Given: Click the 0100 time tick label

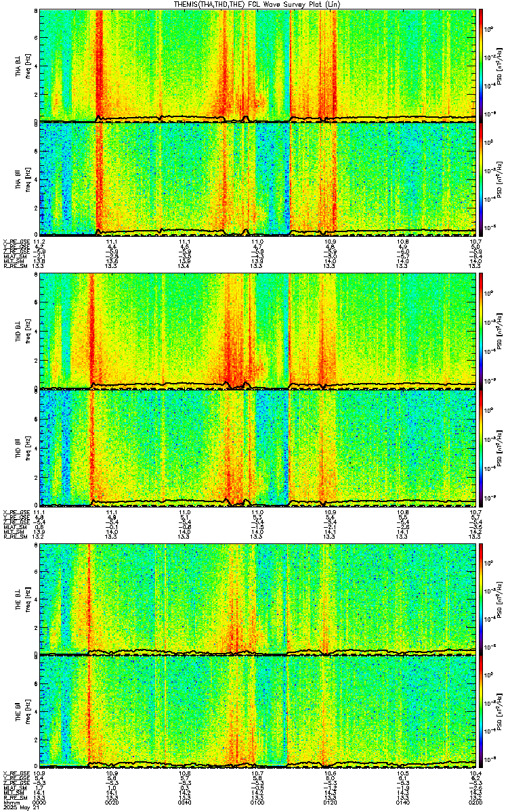Looking at the screenshot, I should coord(257,802).
